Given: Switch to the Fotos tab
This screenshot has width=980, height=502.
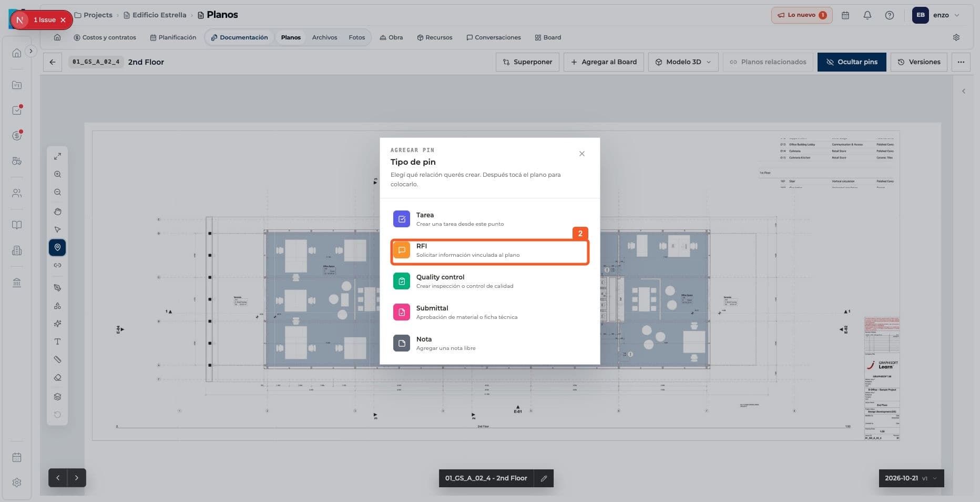Looking at the screenshot, I should tap(356, 37).
